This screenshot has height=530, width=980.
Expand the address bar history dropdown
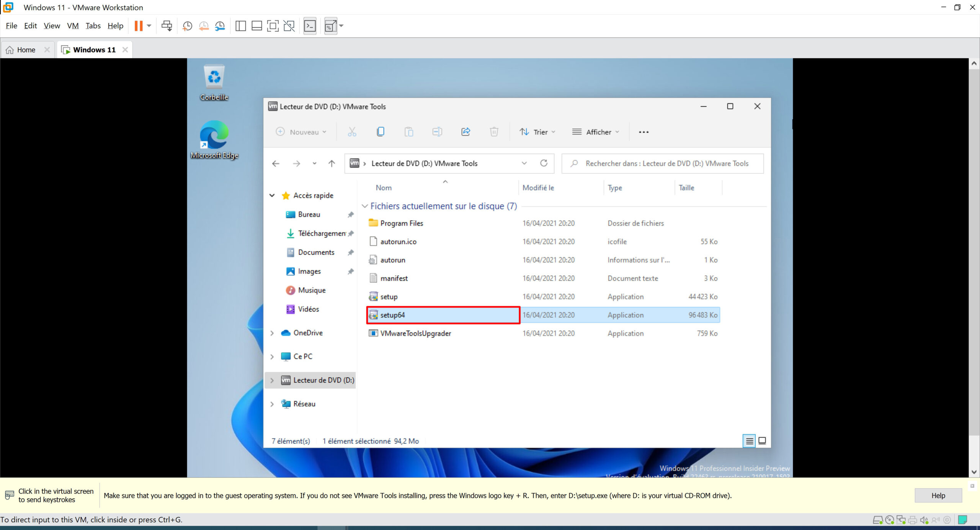tap(524, 164)
